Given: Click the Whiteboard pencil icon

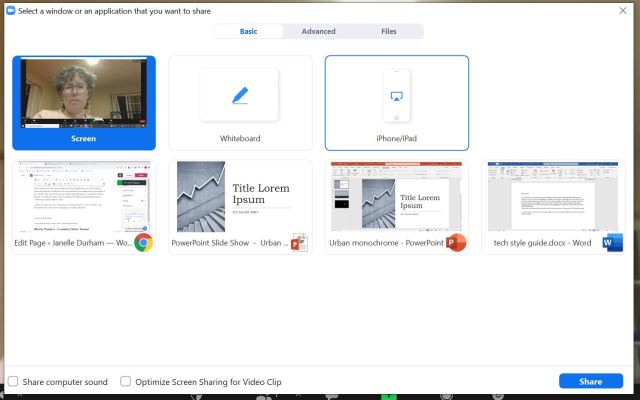Looking at the screenshot, I should pos(240,96).
